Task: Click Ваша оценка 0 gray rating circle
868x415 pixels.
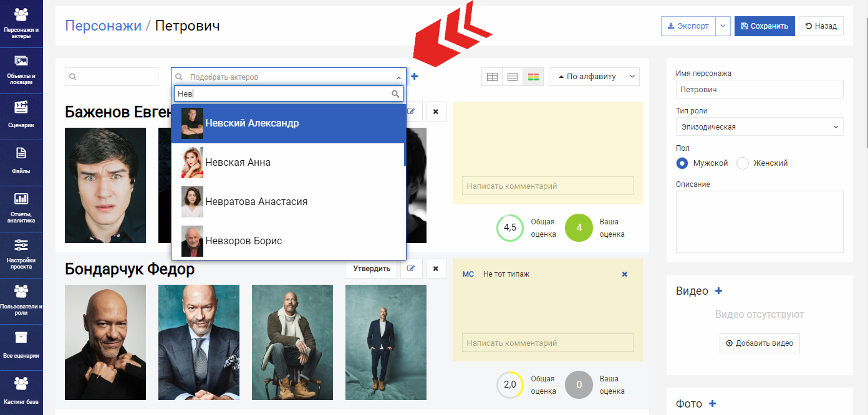Action: coord(579,385)
